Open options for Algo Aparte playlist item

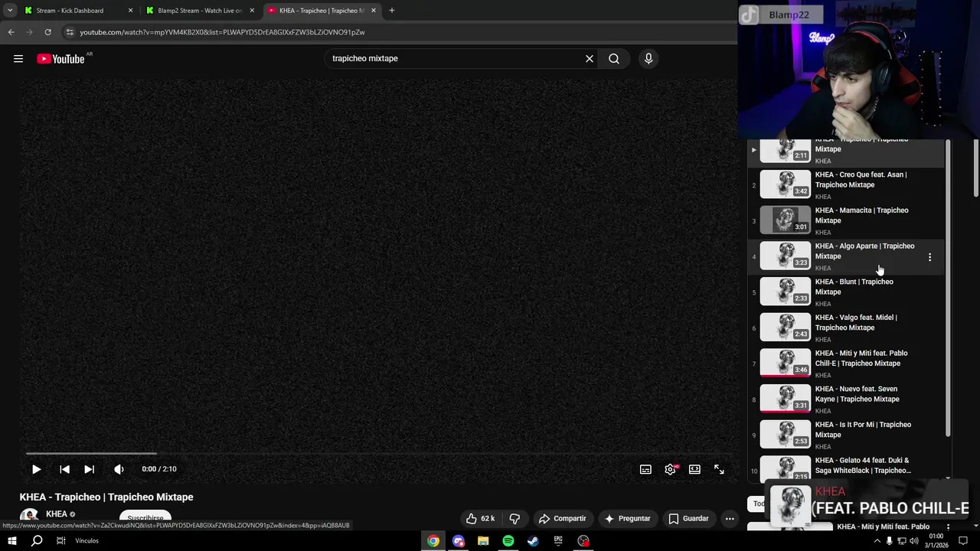click(929, 257)
